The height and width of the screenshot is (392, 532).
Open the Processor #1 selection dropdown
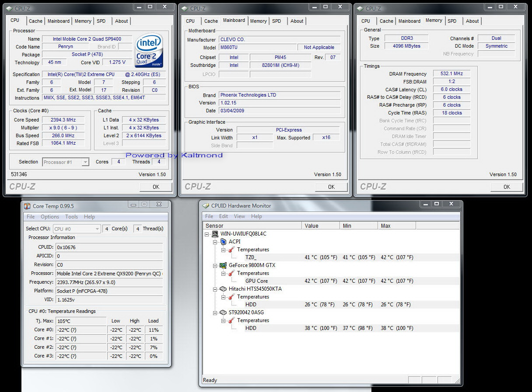click(x=85, y=162)
